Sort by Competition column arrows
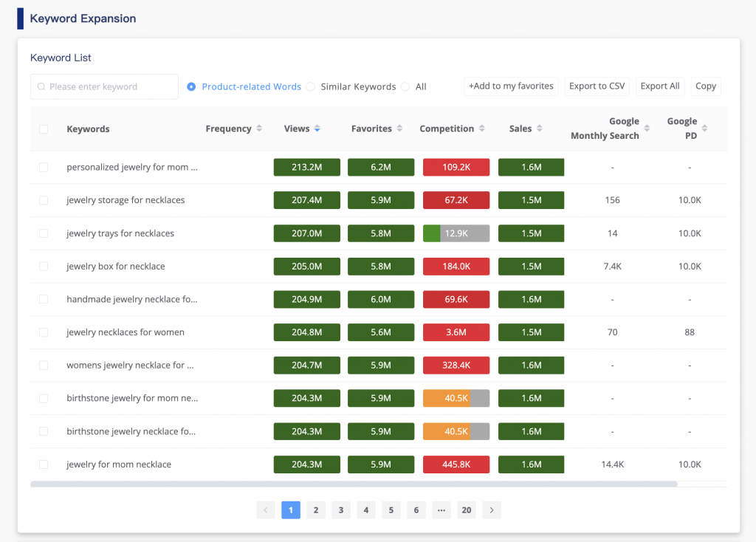This screenshot has width=756, height=542. pyautogui.click(x=481, y=128)
